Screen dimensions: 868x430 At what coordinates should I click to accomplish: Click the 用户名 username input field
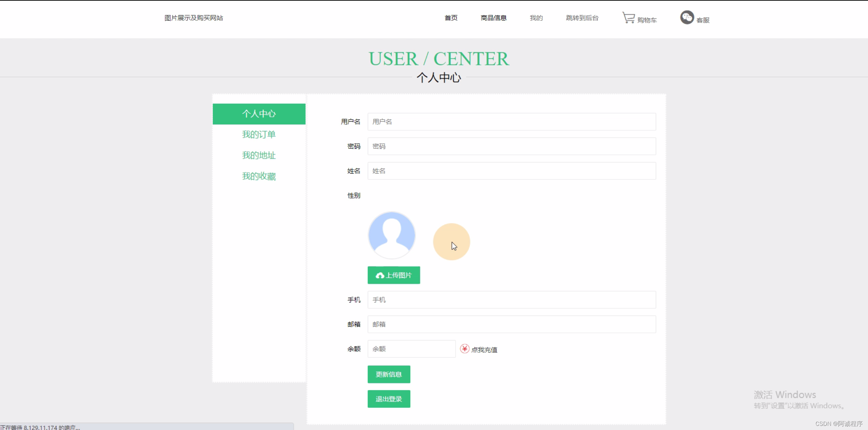point(512,122)
